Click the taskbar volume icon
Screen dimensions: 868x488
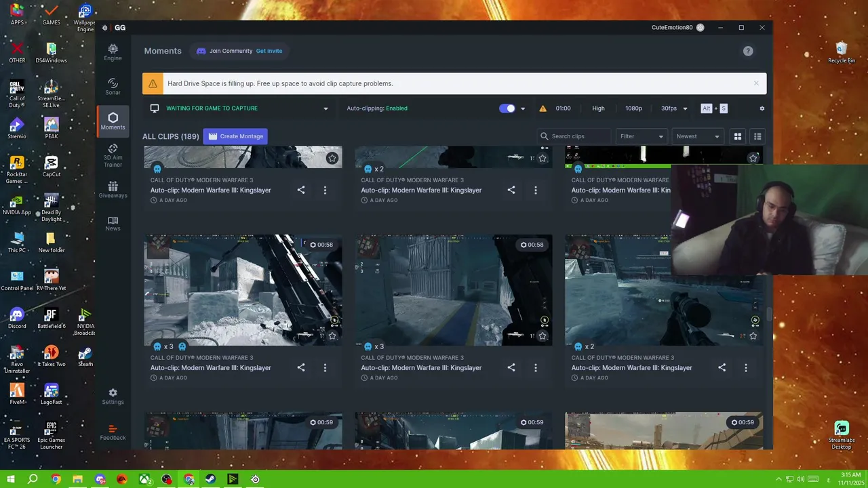point(800,479)
